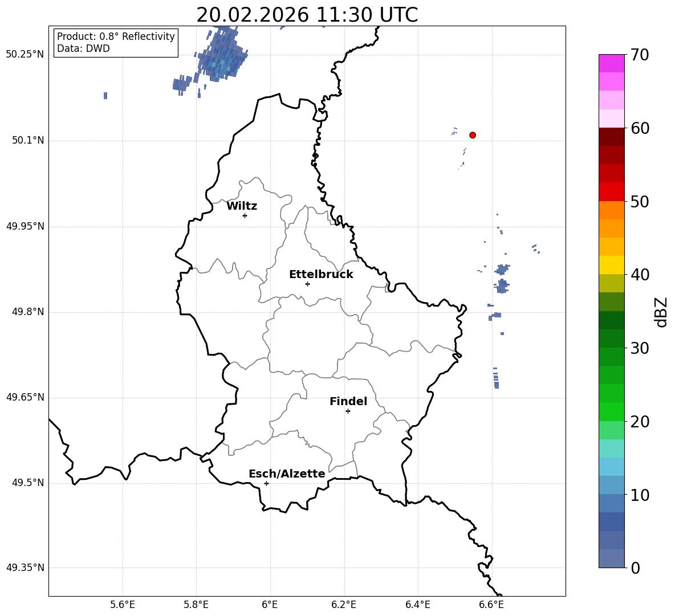Click the colorbar 10 tick label
Viewport: 675px width, 616px height.
pyautogui.click(x=640, y=495)
